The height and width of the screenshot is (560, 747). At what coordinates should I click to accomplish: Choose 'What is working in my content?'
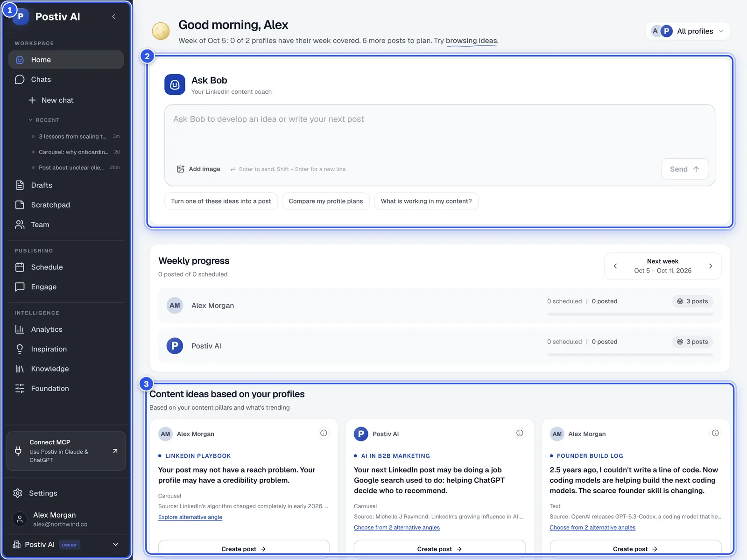pos(426,201)
